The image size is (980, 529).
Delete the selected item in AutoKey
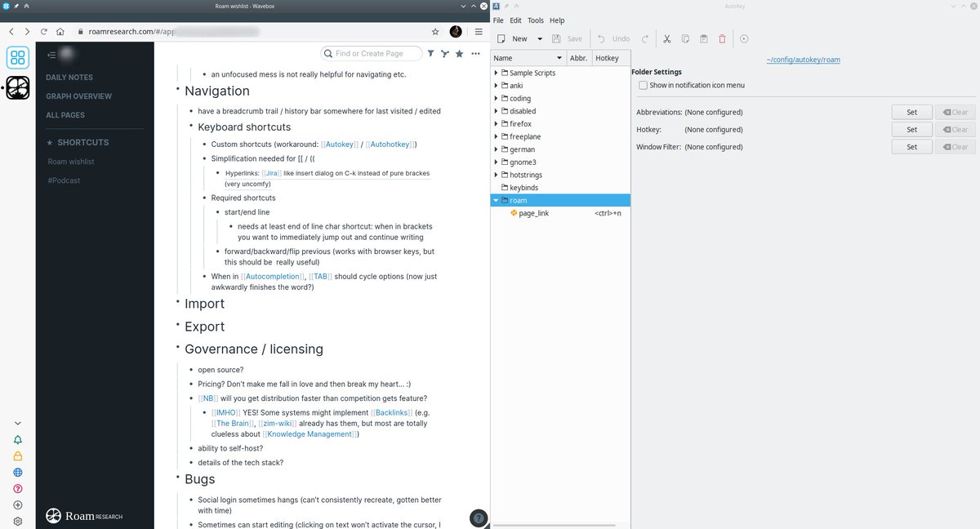[x=722, y=38]
